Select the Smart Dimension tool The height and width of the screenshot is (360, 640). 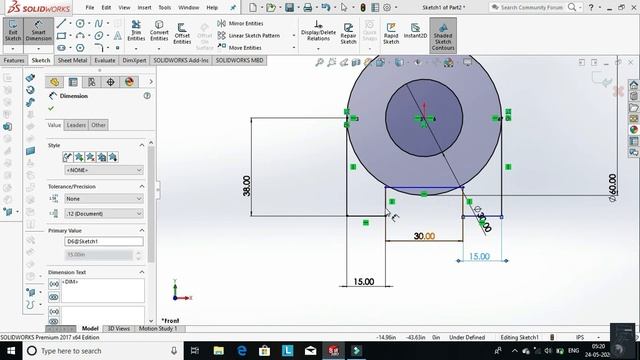[x=38, y=31]
